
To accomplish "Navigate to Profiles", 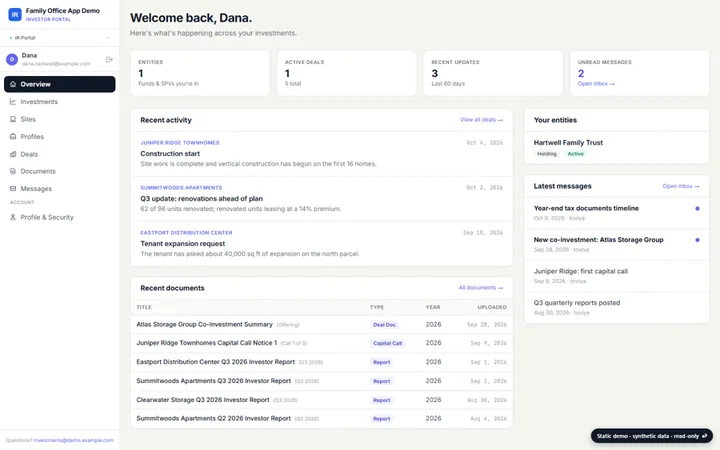I will point(60,136).
